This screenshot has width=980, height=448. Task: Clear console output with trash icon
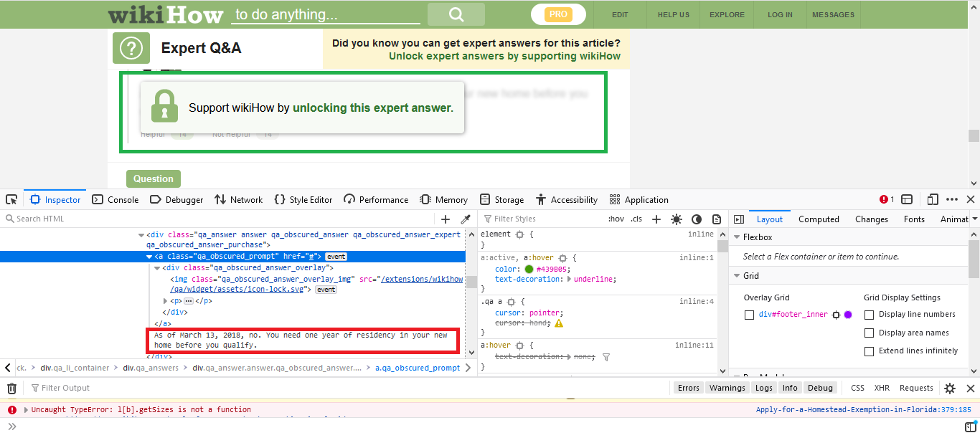(11, 389)
